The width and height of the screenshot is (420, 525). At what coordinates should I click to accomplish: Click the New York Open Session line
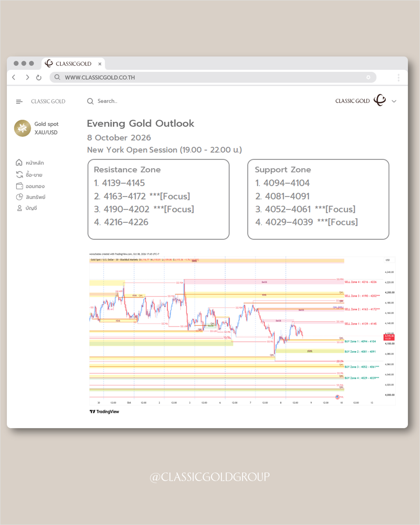(164, 150)
